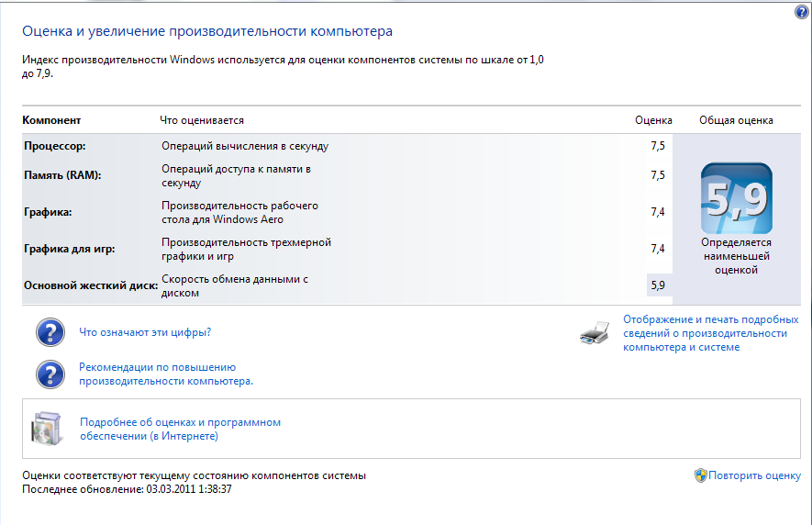The height and width of the screenshot is (525, 812).
Task: Open 'Что означают эти цифры?' link
Action: pyautogui.click(x=145, y=332)
